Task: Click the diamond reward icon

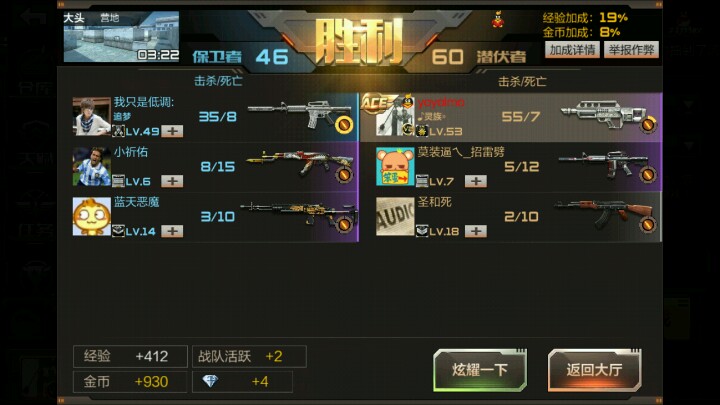Action: 210,381
